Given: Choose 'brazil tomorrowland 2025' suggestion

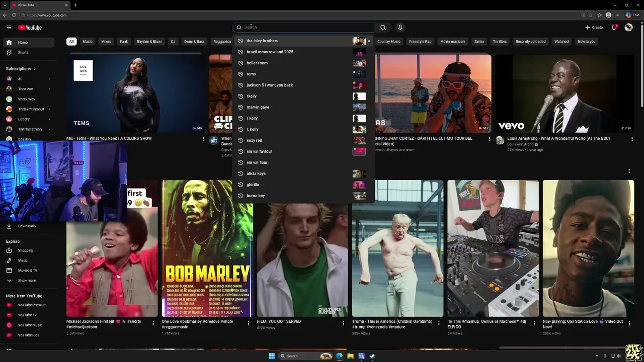Looking at the screenshot, I should pos(304,52).
